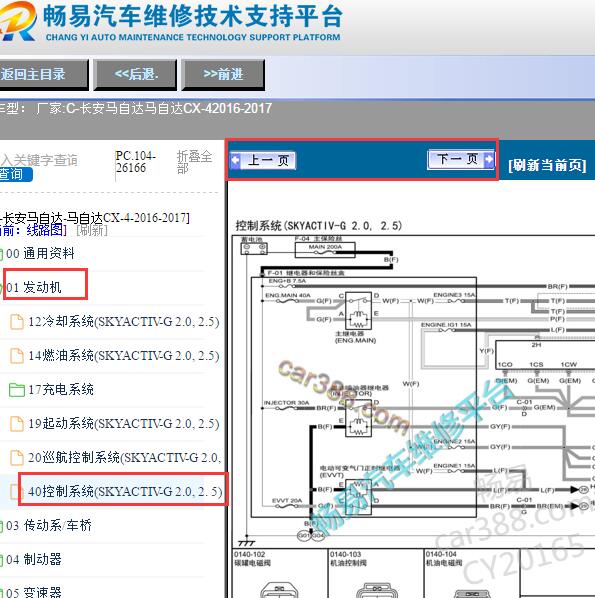Click the MAIN 200A fuse in diagram
The height and width of the screenshot is (598, 595).
coord(325,250)
